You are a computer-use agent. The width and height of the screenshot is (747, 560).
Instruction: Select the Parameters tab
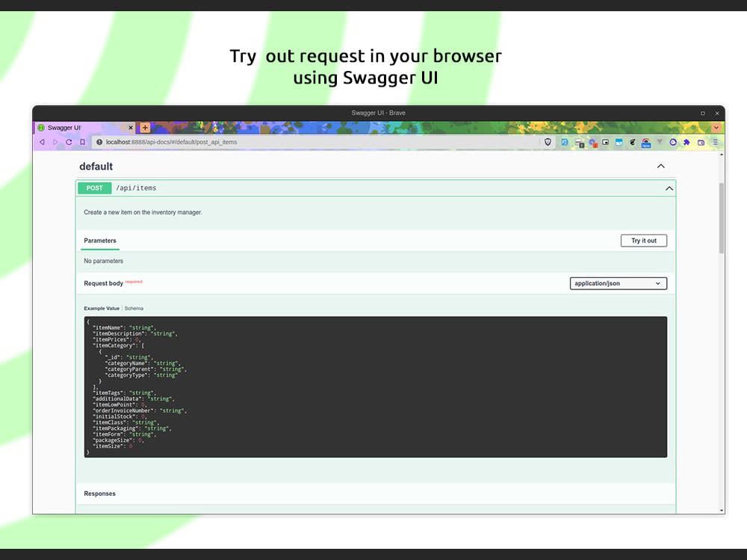pos(99,240)
